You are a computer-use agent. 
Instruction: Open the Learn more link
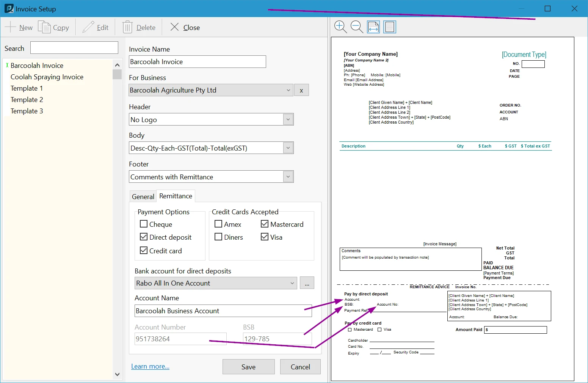(150, 366)
